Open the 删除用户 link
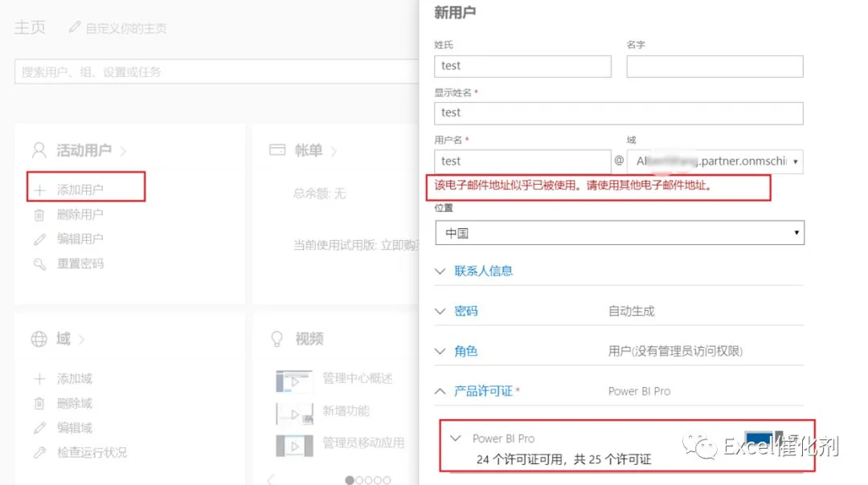Image resolution: width=868 pixels, height=485 pixels. pyautogui.click(x=80, y=214)
